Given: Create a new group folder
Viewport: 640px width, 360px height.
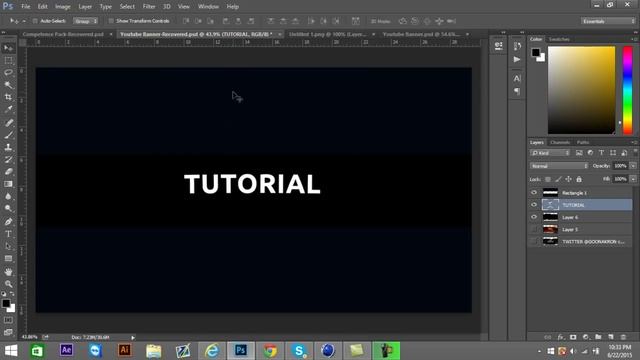Looking at the screenshot, I should (x=598, y=337).
